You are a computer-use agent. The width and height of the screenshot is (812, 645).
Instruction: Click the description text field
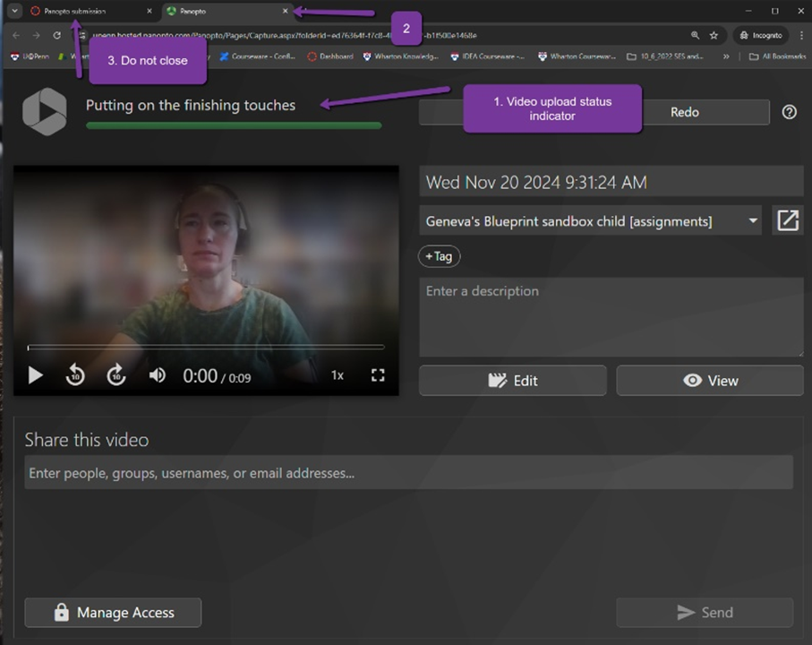pyautogui.click(x=611, y=317)
